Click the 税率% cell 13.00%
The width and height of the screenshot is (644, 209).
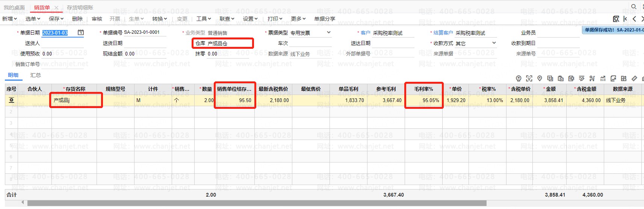click(x=487, y=100)
